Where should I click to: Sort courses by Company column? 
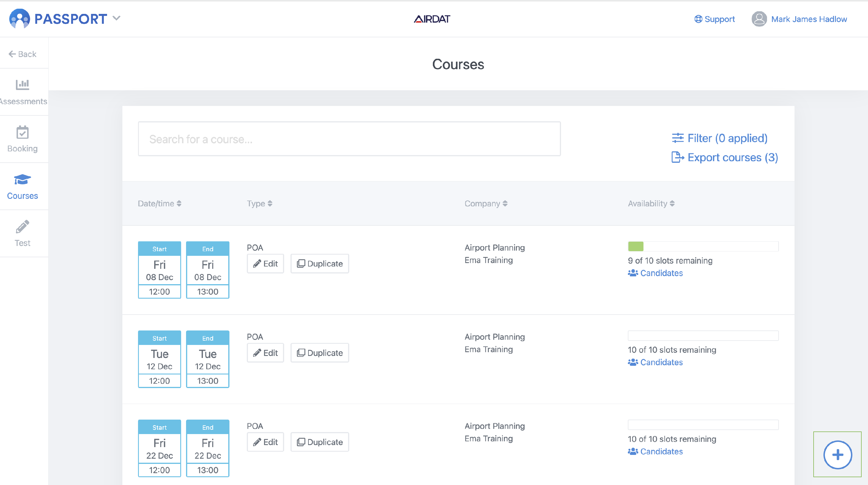[x=486, y=203]
